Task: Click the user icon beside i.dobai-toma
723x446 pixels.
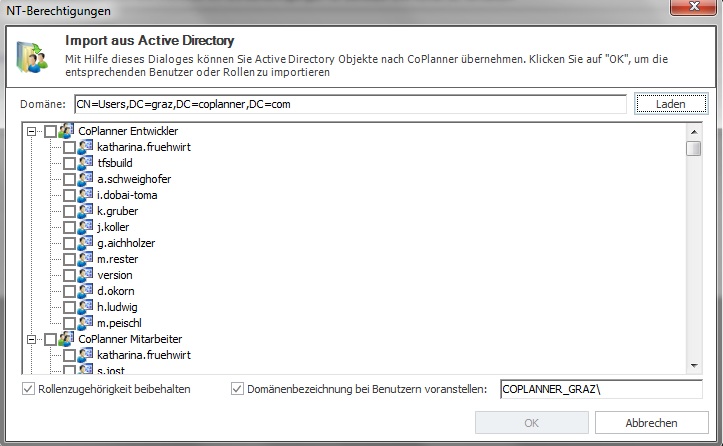Action: (x=85, y=195)
